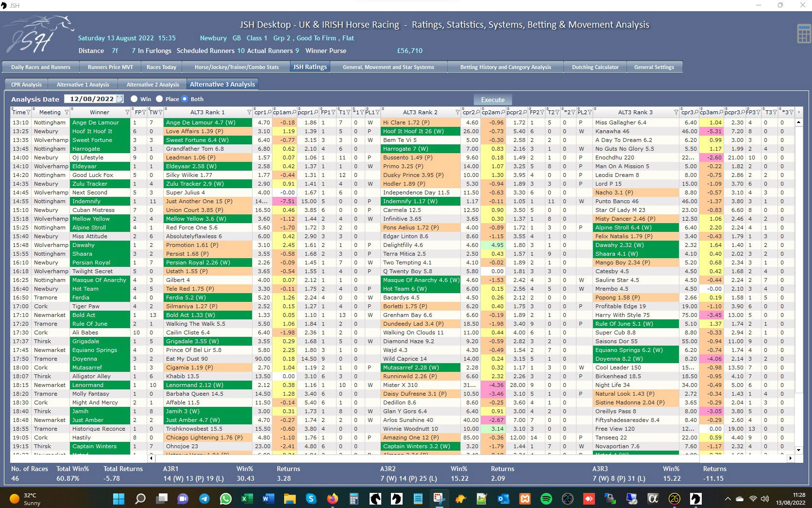The width and height of the screenshot is (812, 508).
Task: Select the 'Rule Of June 5.1 (W)' cell
Action: pos(636,324)
